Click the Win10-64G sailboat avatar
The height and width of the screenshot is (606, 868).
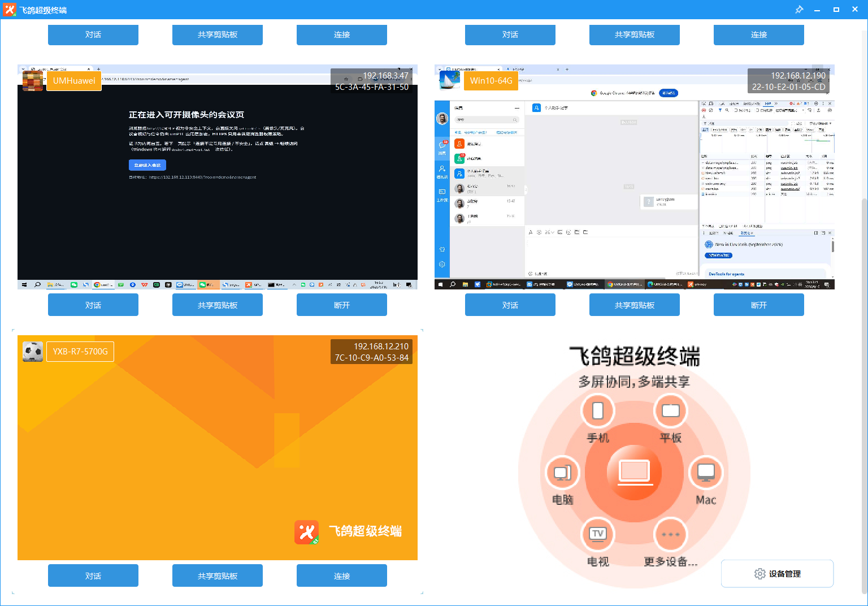pos(450,80)
